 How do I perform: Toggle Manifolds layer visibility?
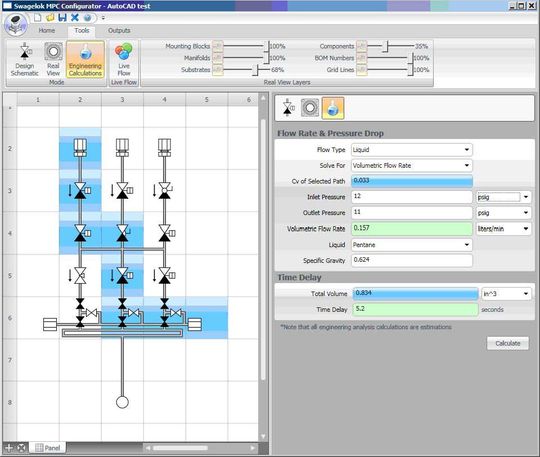pyautogui.click(x=217, y=58)
